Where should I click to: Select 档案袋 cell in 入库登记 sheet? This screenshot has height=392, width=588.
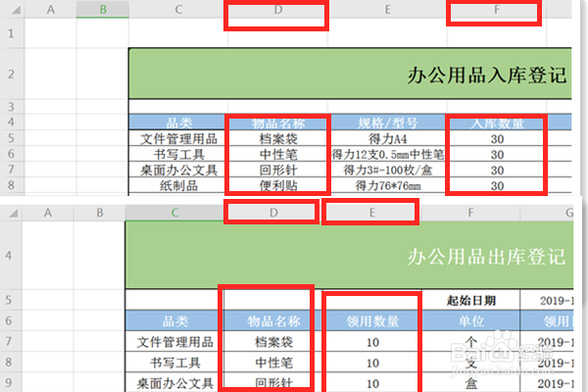coord(278,138)
